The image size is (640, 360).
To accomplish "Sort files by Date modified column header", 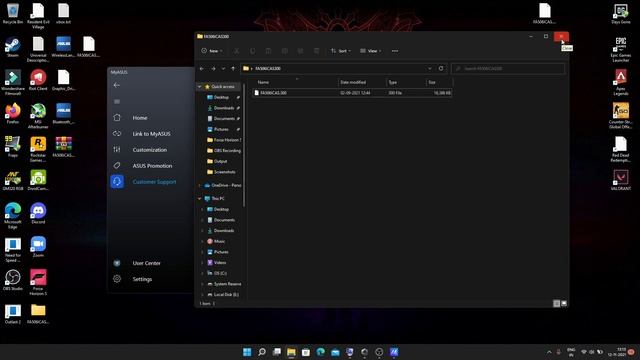I will point(362,82).
